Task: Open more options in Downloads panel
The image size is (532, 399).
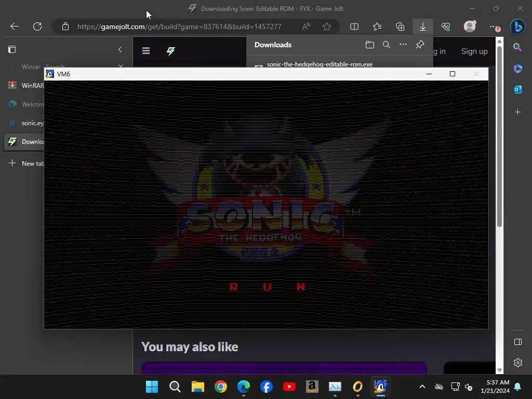Action: coord(403,45)
